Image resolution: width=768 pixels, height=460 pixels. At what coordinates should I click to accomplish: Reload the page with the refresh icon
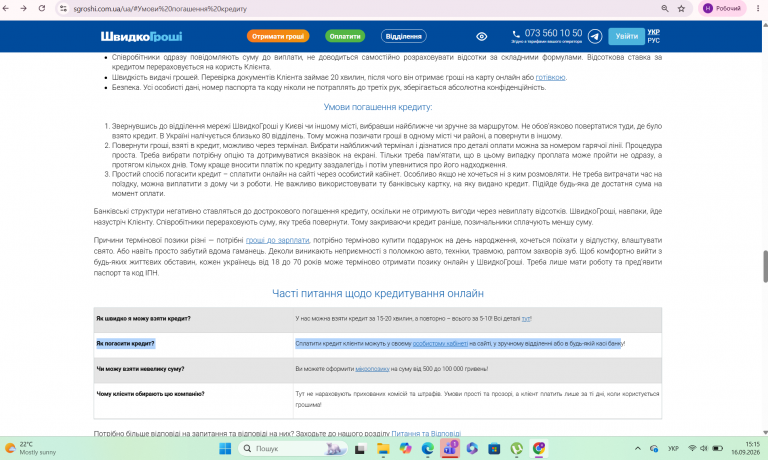click(x=42, y=8)
